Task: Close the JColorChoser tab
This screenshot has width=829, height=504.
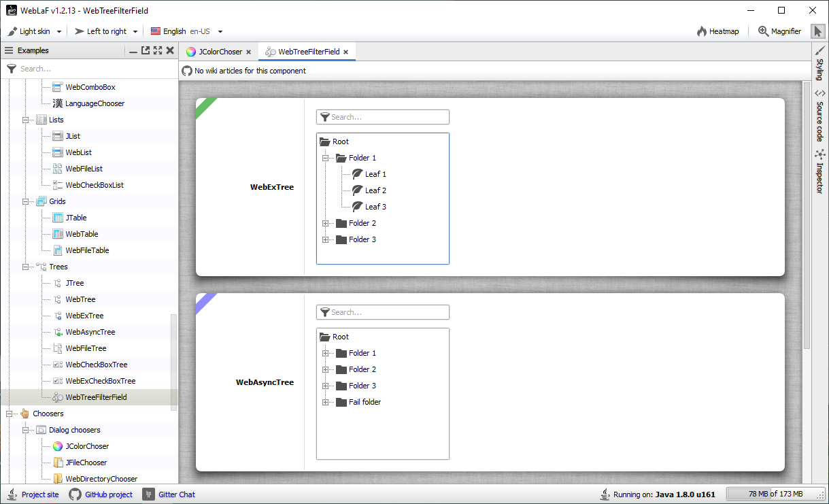Action: point(248,52)
